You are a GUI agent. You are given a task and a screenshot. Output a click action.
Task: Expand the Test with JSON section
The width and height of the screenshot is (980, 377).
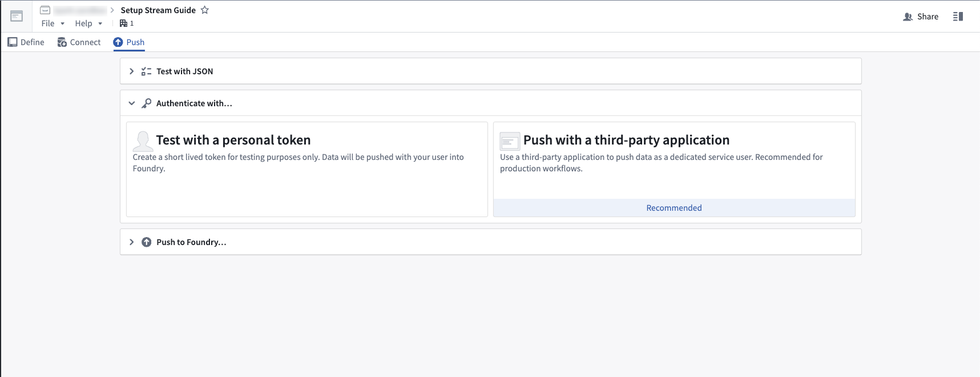tap(132, 71)
